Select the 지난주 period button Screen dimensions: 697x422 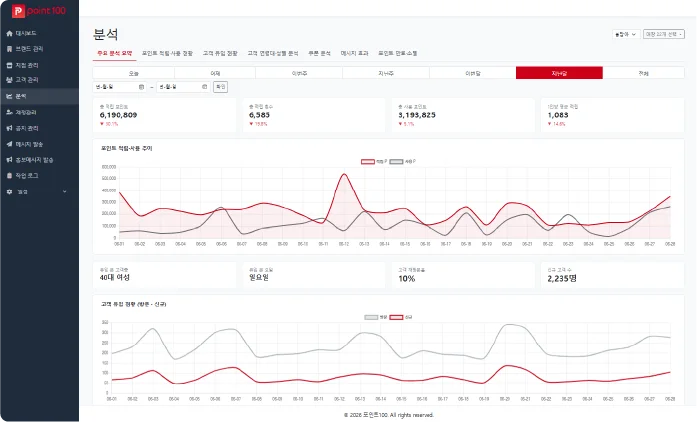tap(386, 73)
